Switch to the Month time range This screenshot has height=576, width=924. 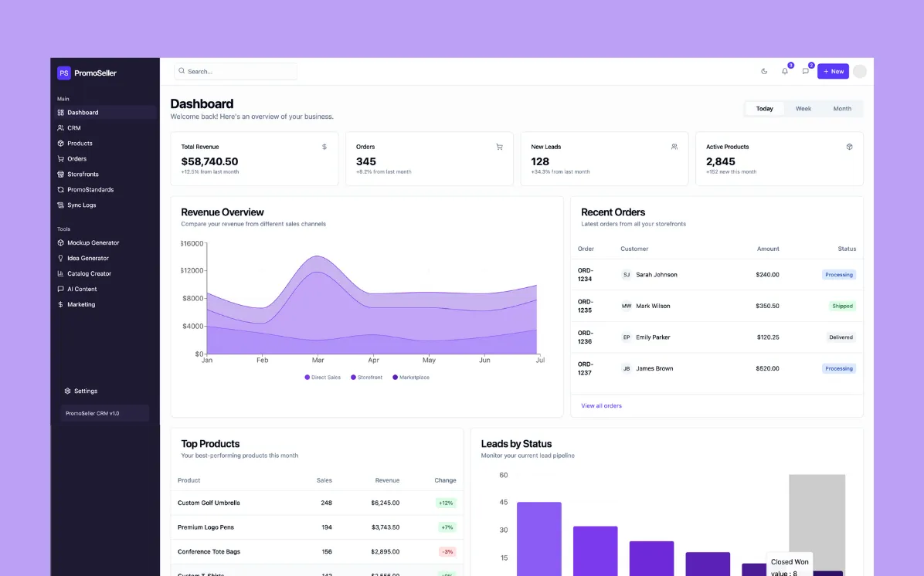(x=842, y=109)
